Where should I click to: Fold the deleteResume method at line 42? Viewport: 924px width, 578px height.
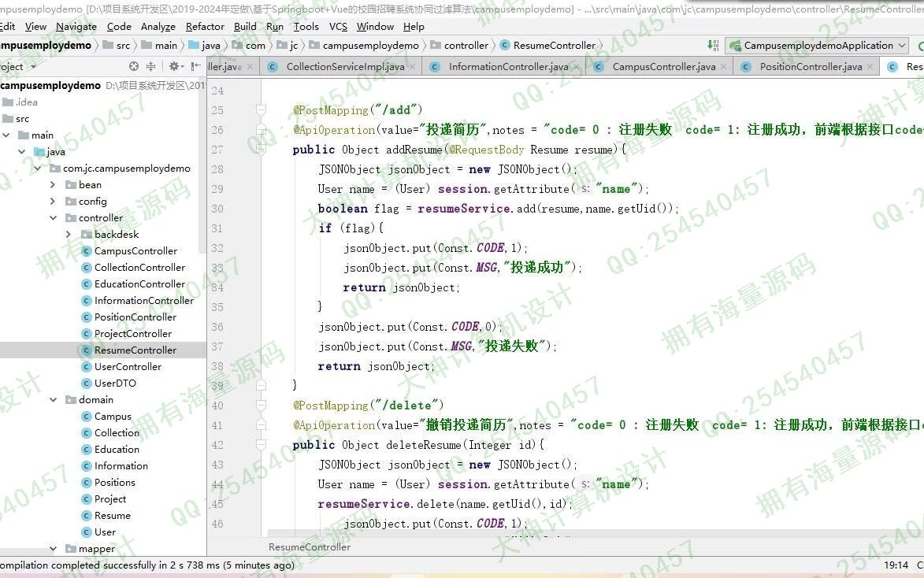click(x=261, y=445)
